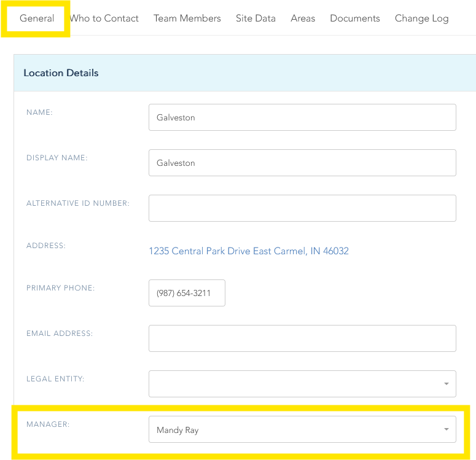Viewport: 476px width, 460px height.
Task: Open the Manager dropdown showing Mandy Ray
Action: (302, 429)
